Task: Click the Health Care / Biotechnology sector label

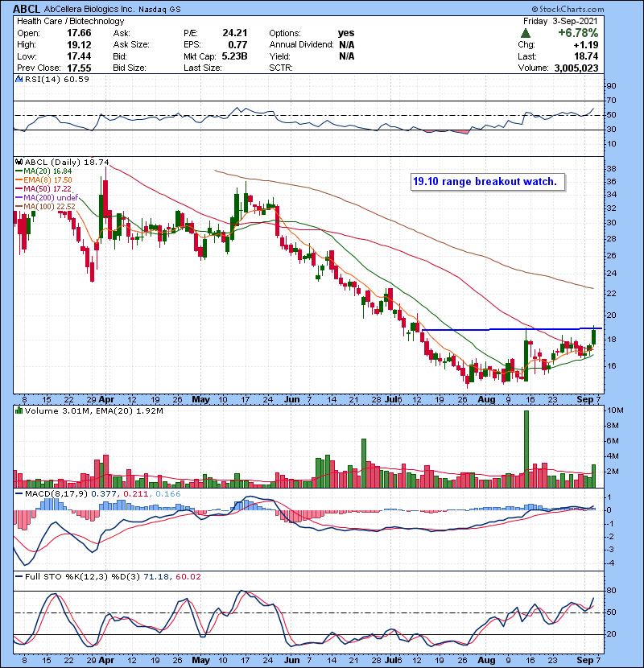Action: (70, 21)
